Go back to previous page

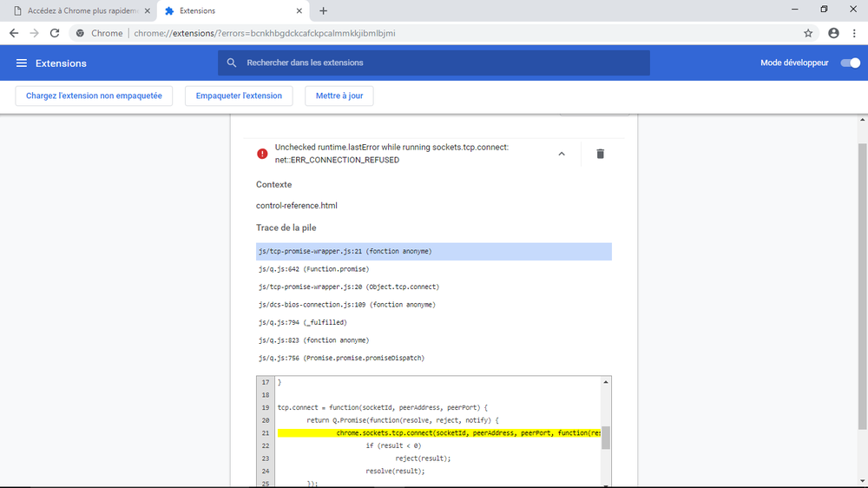coord(14,33)
